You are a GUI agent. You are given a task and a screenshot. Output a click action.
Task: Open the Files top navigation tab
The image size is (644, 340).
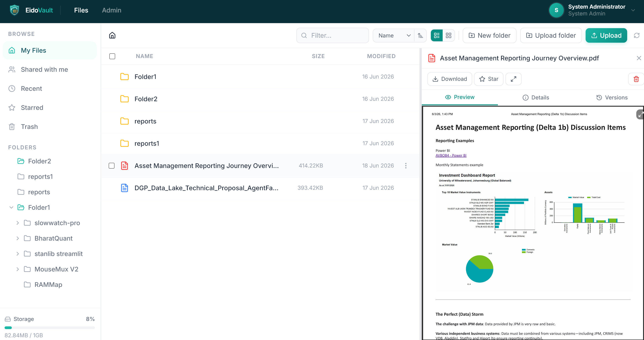pos(81,10)
